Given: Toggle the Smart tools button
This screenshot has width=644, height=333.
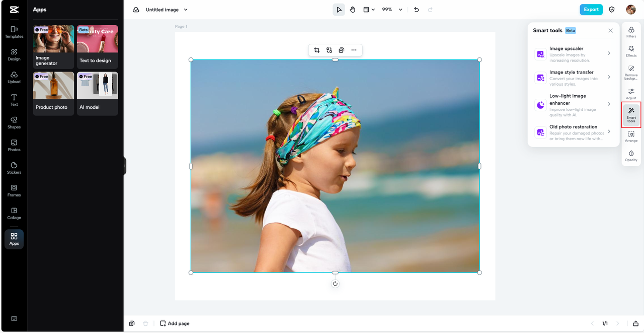Looking at the screenshot, I should coord(631,115).
